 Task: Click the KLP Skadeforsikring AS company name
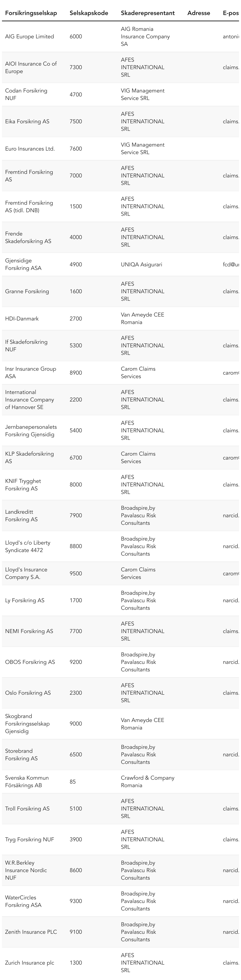(29, 458)
